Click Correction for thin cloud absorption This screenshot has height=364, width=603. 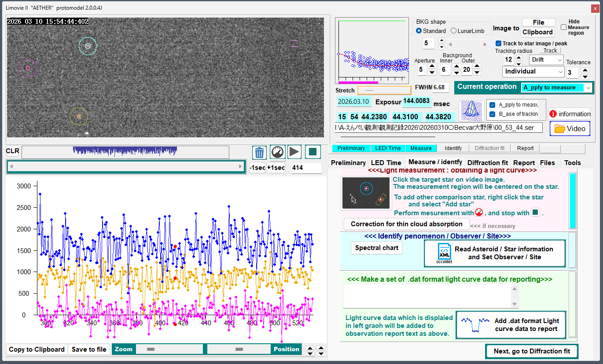point(406,224)
